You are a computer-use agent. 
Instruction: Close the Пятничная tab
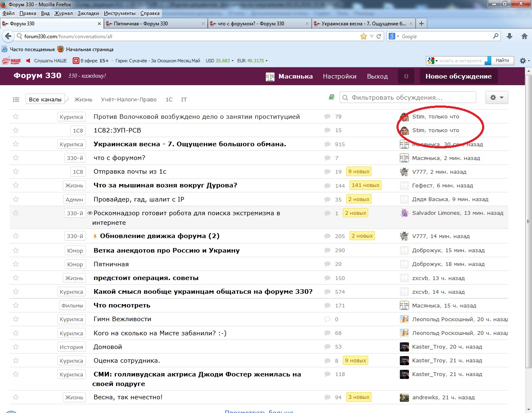click(x=203, y=24)
